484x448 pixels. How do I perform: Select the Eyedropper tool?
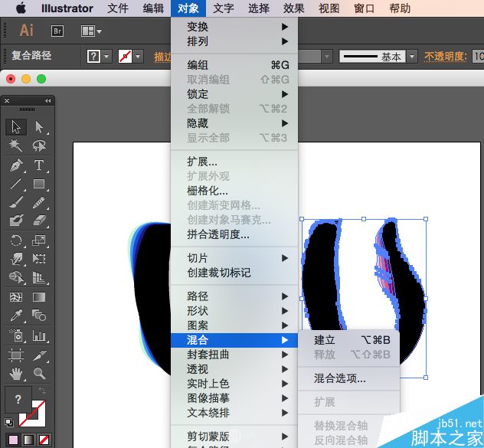[x=16, y=316]
